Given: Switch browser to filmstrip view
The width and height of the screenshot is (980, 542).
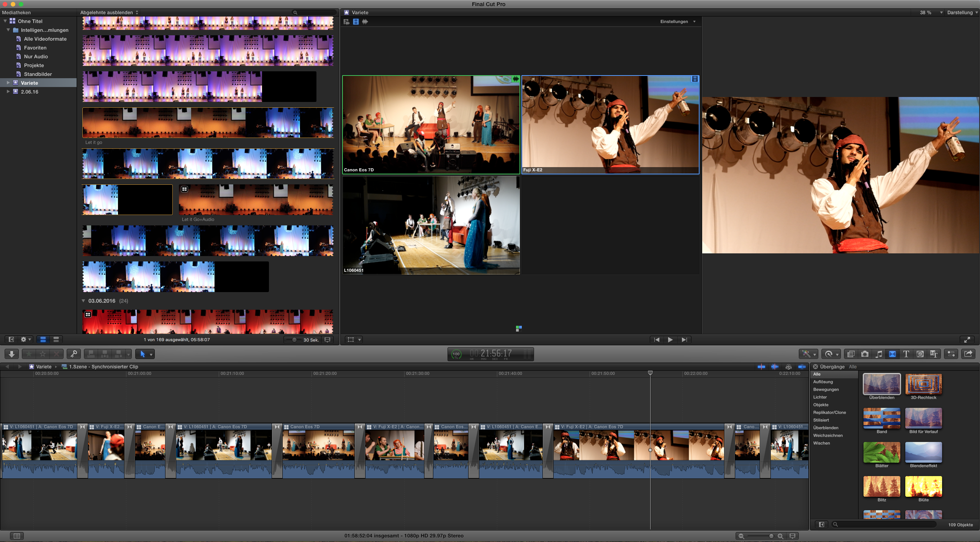Looking at the screenshot, I should (x=43, y=340).
